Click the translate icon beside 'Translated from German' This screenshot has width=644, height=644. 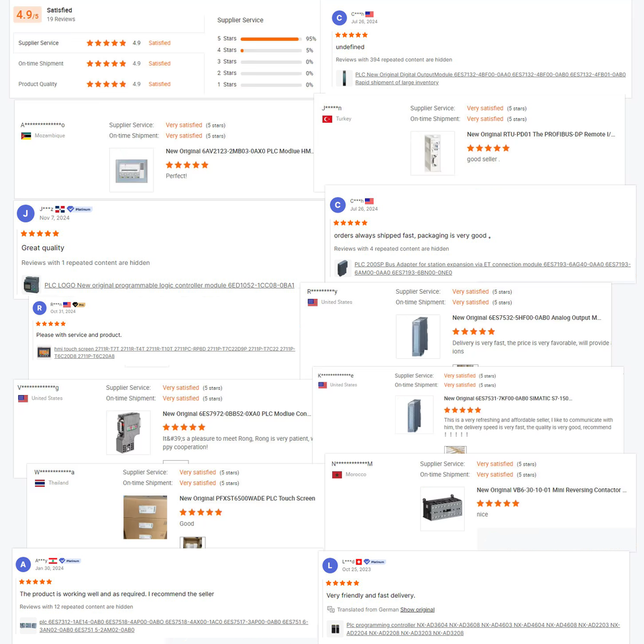click(x=331, y=610)
